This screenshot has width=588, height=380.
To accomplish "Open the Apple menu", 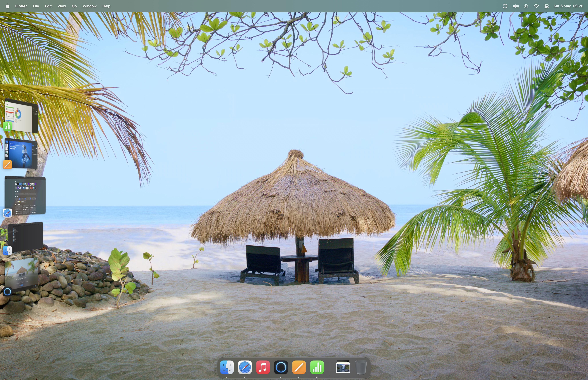I will 7,6.
